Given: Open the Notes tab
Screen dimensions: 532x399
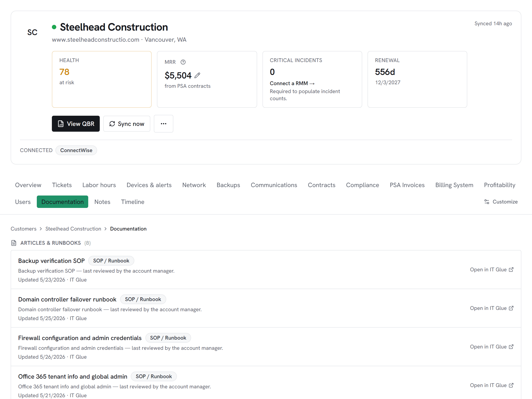Looking at the screenshot, I should [102, 202].
